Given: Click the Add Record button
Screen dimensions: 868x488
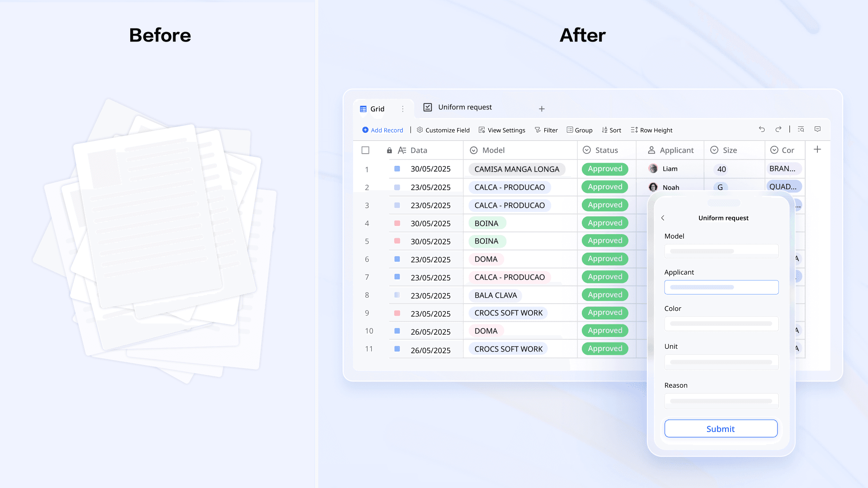Looking at the screenshot, I should pos(382,130).
